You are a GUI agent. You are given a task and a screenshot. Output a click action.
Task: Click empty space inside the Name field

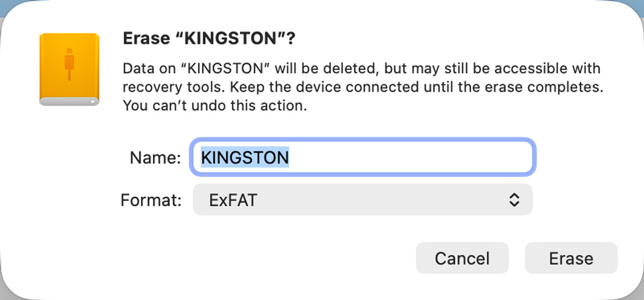click(411, 157)
